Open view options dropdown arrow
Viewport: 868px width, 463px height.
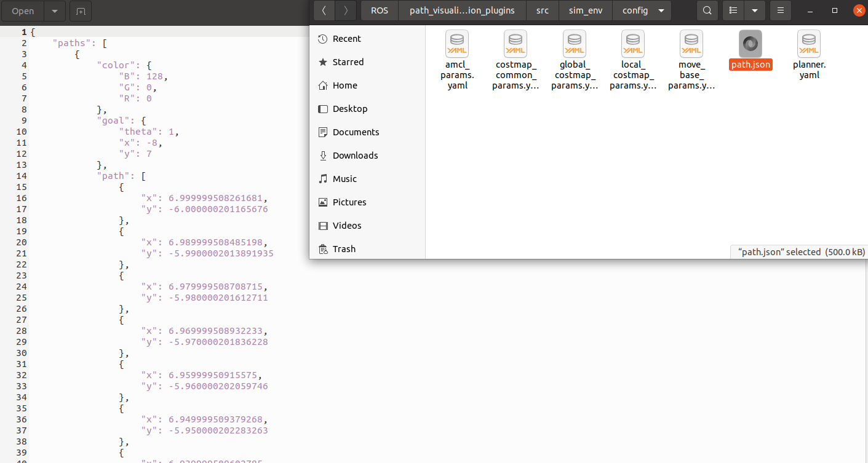pyautogui.click(x=754, y=10)
